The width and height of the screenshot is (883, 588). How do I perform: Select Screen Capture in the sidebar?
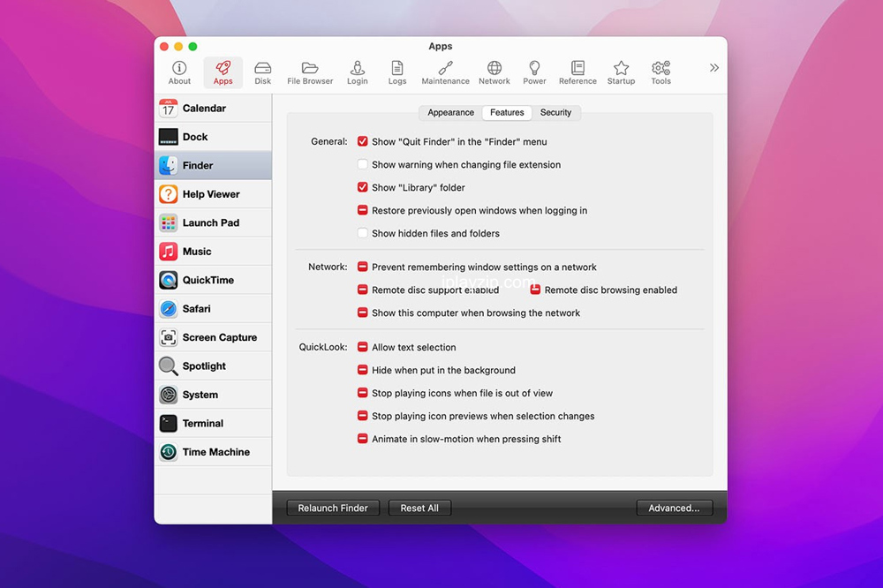pyautogui.click(x=213, y=337)
